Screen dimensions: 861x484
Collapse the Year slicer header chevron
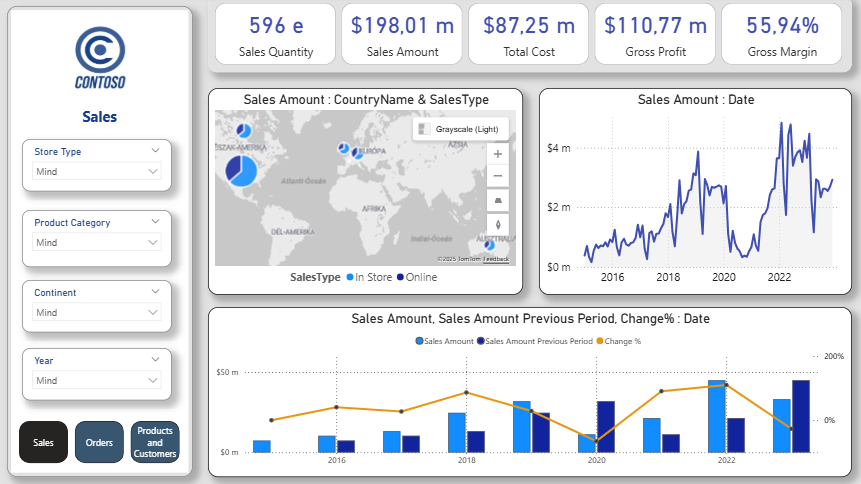(x=155, y=359)
